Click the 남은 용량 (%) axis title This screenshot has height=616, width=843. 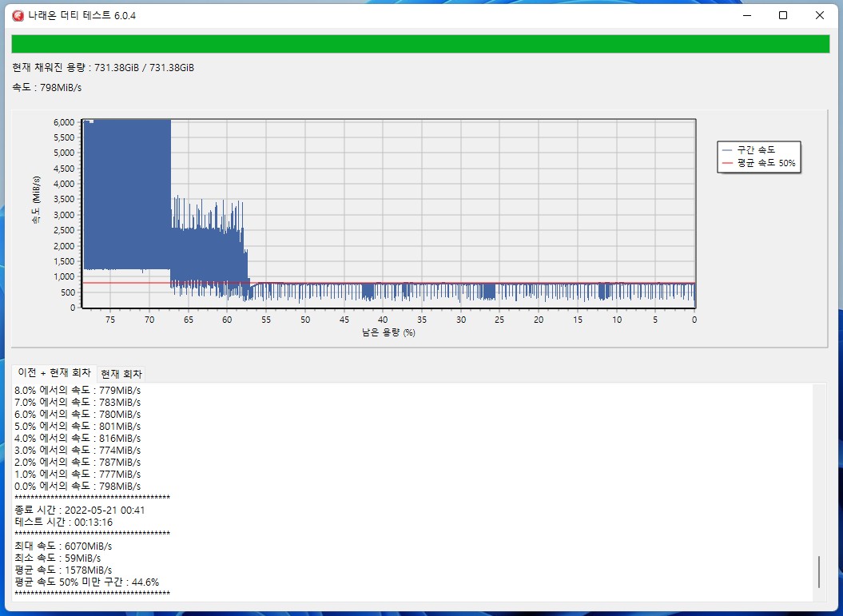388,332
